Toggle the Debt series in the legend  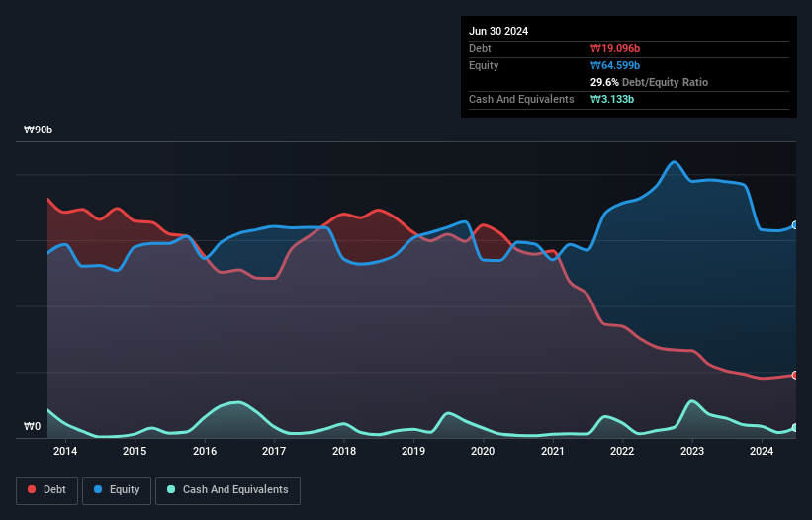tap(46, 490)
